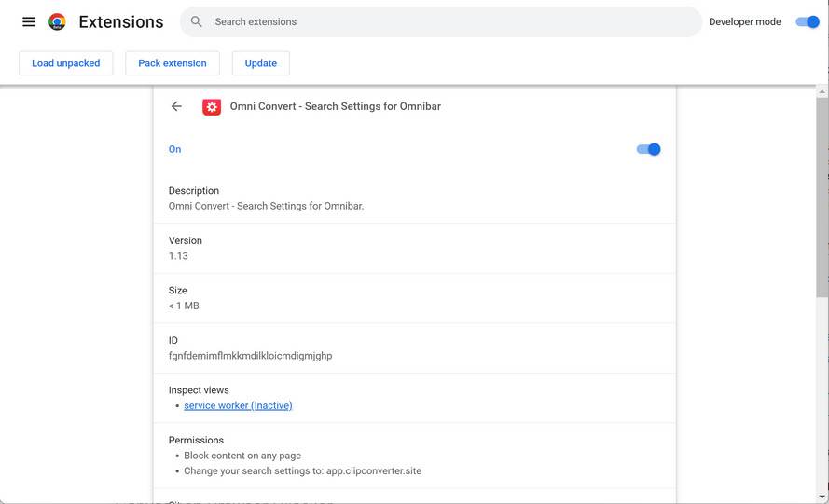
Task: Open service worker (Inactive) link
Action: [238, 405]
